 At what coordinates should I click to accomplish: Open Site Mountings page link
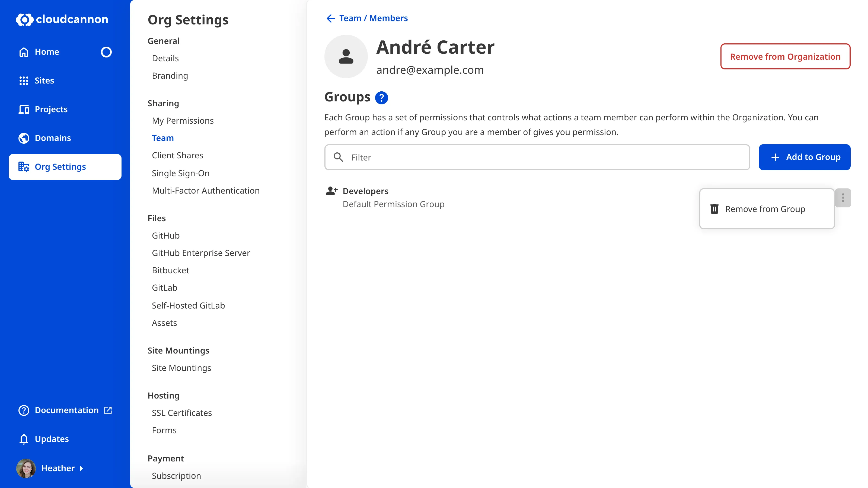[181, 368]
